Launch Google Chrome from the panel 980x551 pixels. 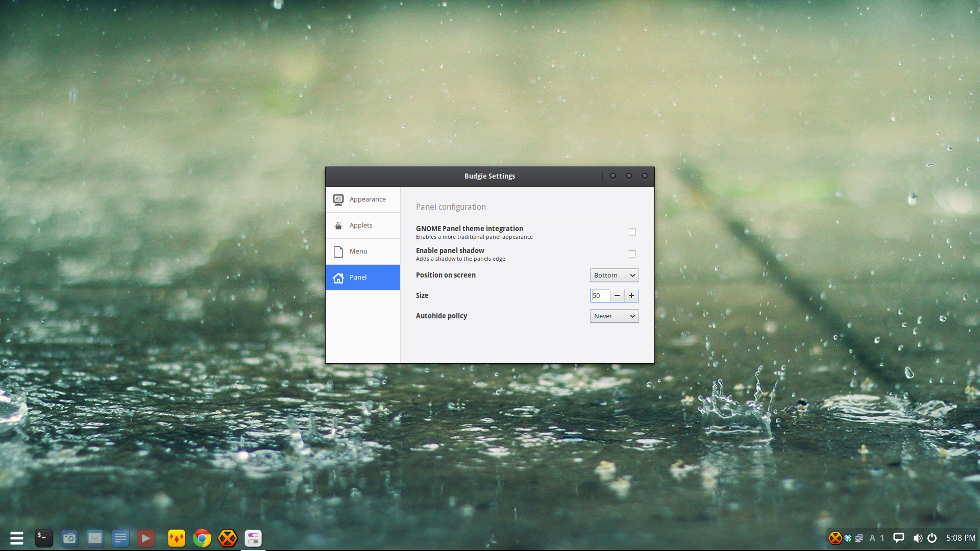pyautogui.click(x=202, y=538)
